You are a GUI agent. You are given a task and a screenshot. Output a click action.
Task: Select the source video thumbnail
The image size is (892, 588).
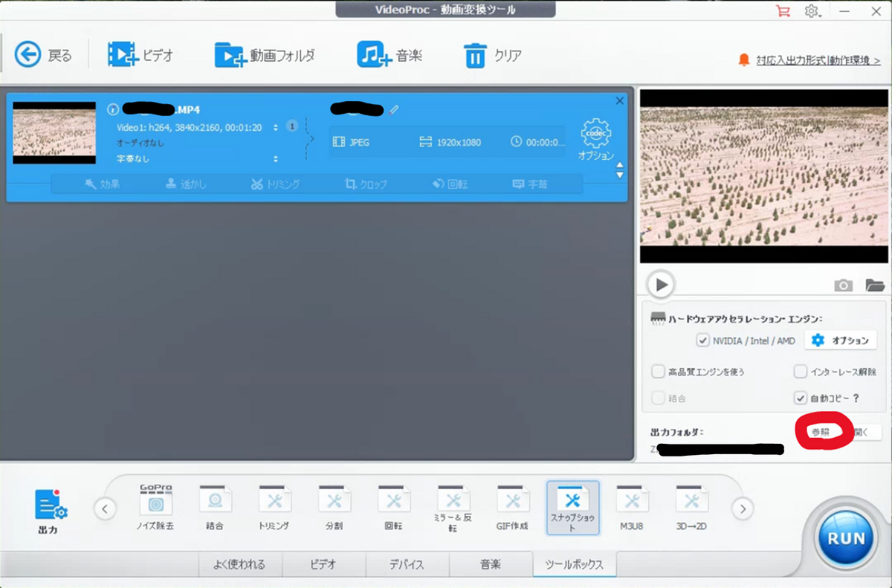[x=54, y=133]
